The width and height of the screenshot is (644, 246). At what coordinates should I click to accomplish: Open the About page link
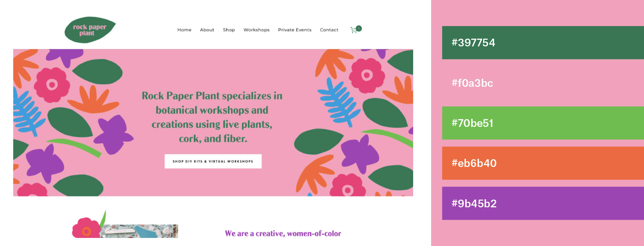pyautogui.click(x=207, y=30)
